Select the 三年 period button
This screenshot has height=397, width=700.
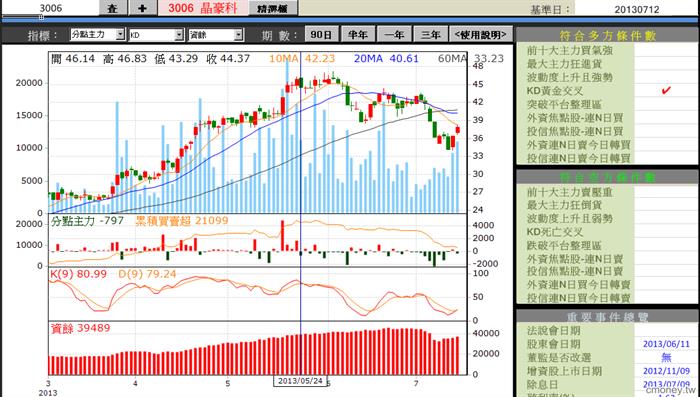pyautogui.click(x=430, y=35)
